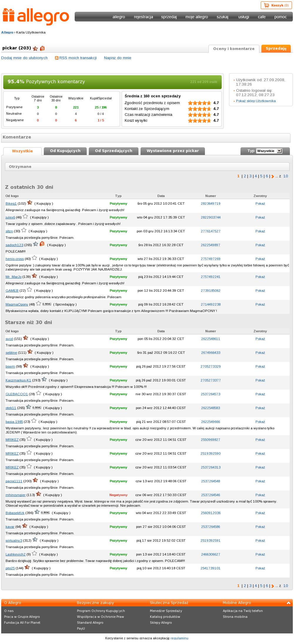This screenshot has height=644, width=294.
Task: Click the 'o mnie' badge next to MagmaOpony
Action: (47, 304)
